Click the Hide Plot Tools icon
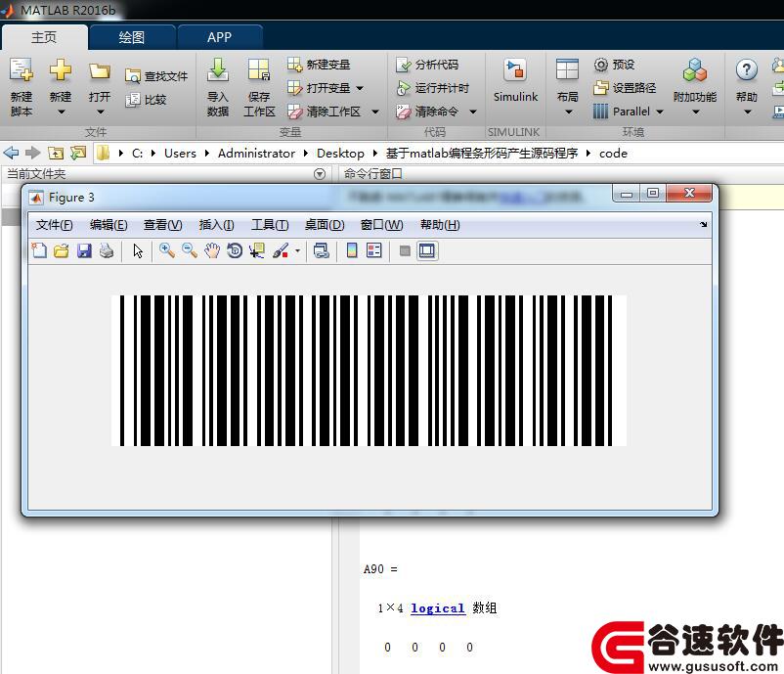This screenshot has width=784, height=674. (x=405, y=250)
